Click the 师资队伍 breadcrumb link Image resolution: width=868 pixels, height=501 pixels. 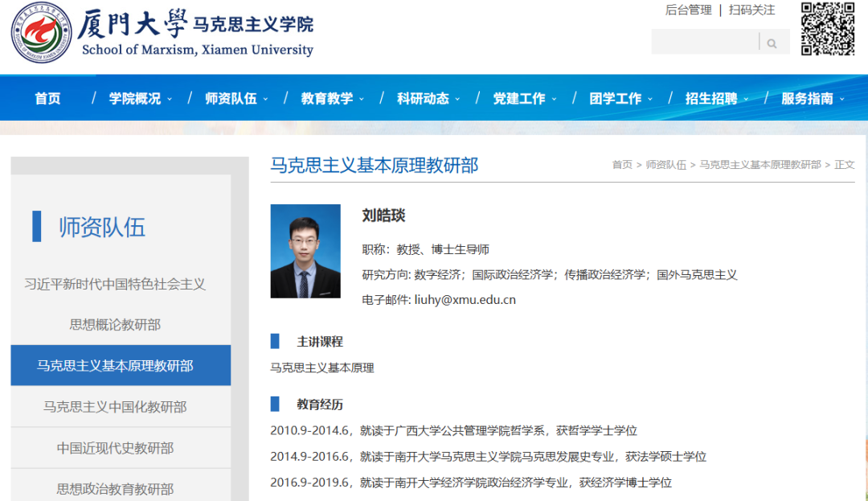click(665, 165)
